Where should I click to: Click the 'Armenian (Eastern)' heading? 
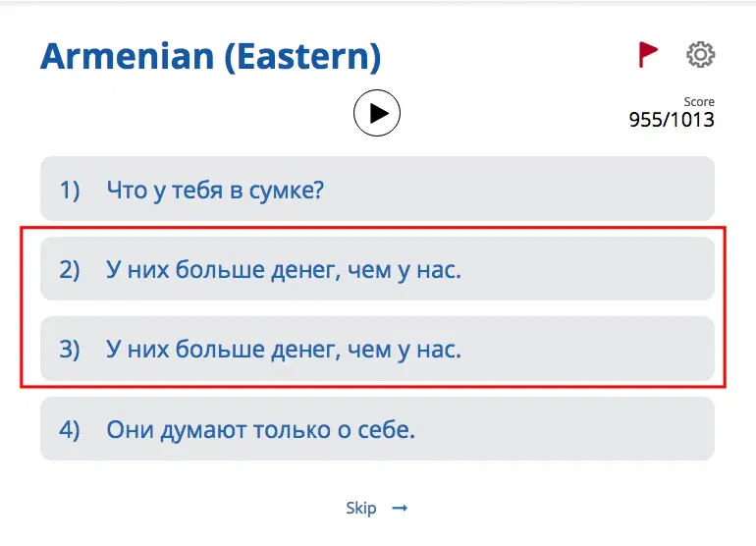pyautogui.click(x=210, y=57)
